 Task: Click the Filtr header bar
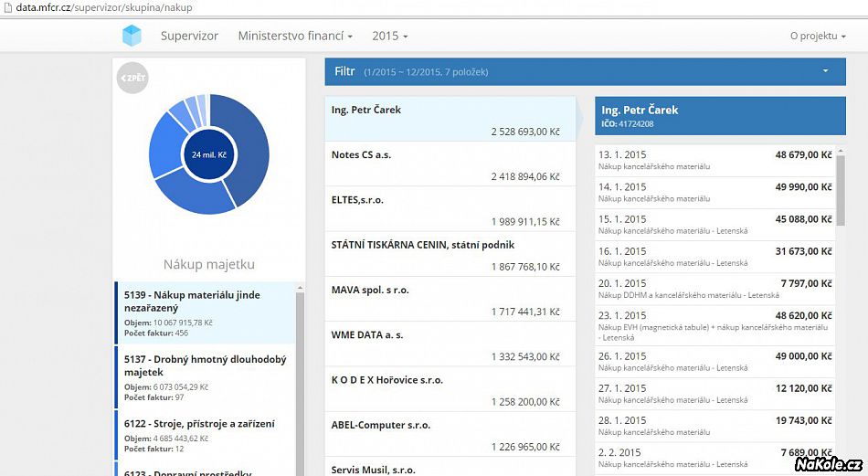[585, 71]
